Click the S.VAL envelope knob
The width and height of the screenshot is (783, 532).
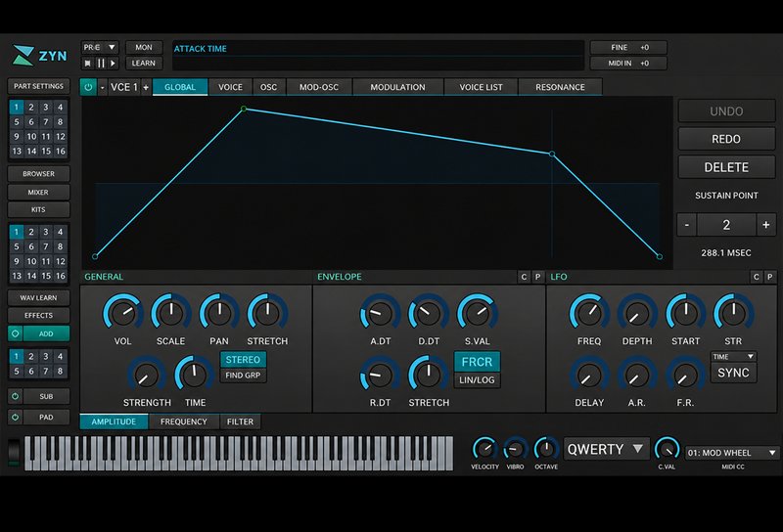click(x=478, y=313)
